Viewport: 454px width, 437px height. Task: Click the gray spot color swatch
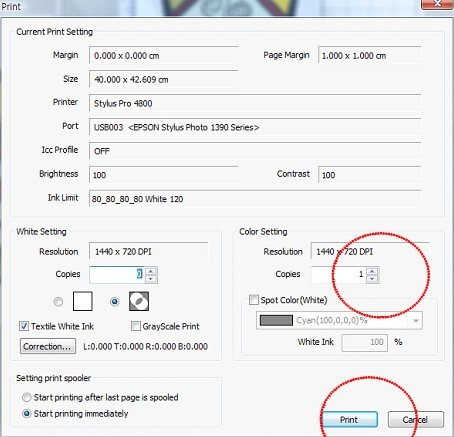click(276, 321)
